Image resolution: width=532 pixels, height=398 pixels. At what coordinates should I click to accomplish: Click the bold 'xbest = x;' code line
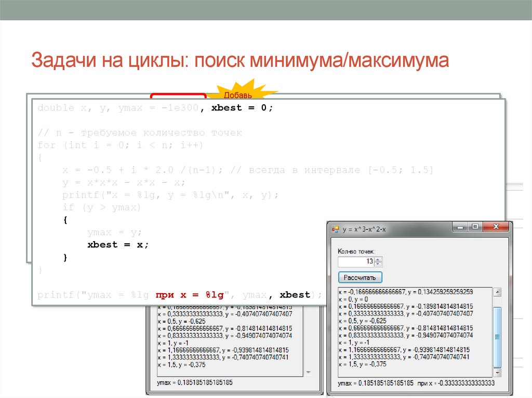coord(118,245)
